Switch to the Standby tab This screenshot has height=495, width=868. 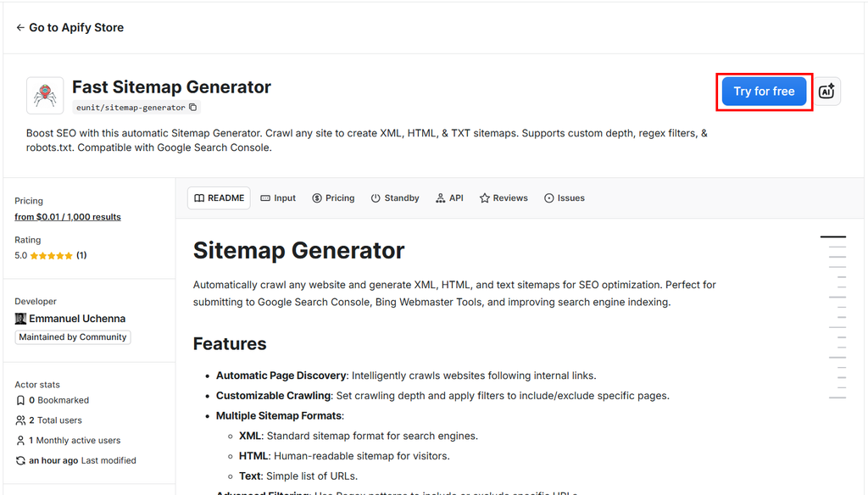coord(395,198)
